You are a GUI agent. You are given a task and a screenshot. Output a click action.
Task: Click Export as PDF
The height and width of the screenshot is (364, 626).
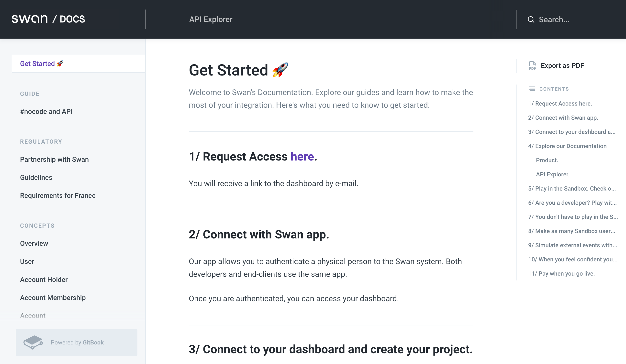click(x=562, y=66)
